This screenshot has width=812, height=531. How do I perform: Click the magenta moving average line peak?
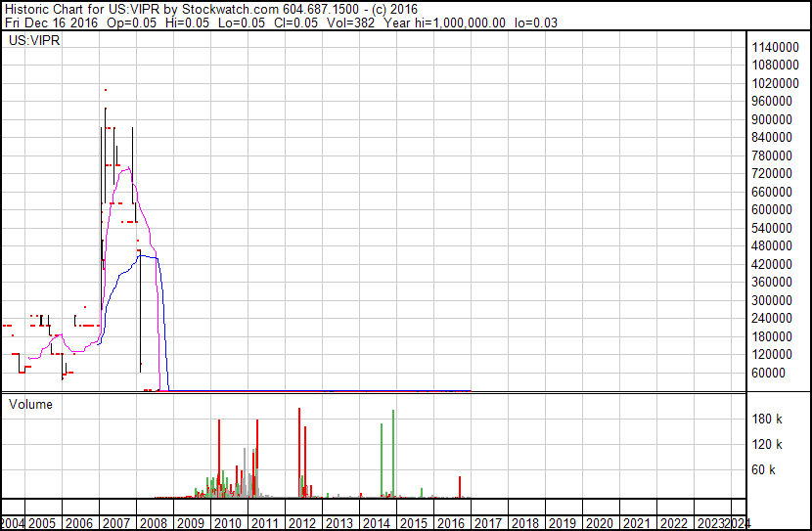point(127,167)
